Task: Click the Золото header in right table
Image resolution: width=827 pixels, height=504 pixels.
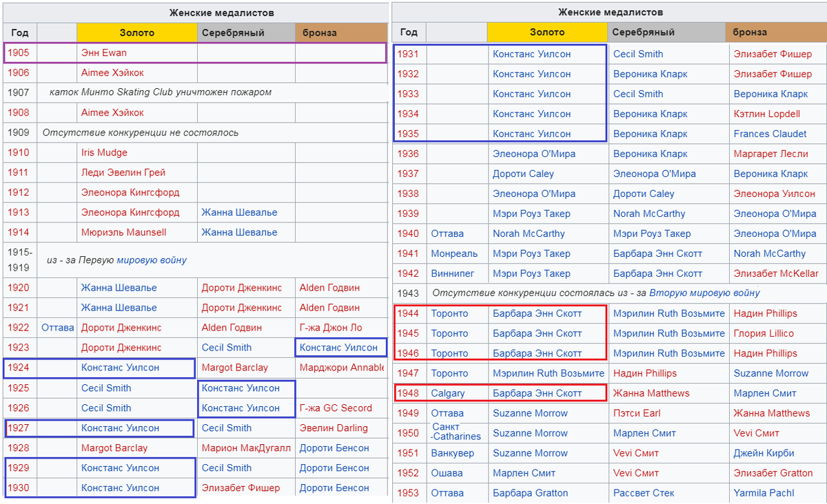Action: pos(547,32)
